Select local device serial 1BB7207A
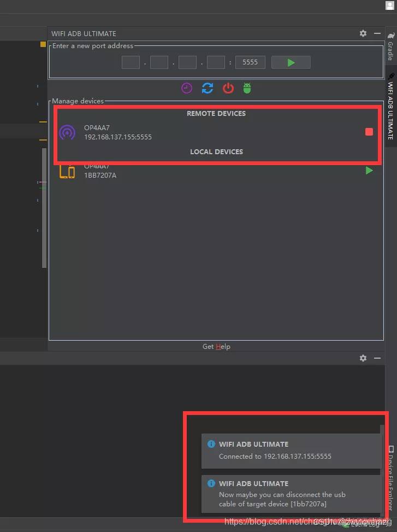This screenshot has width=397, height=532. (100, 176)
